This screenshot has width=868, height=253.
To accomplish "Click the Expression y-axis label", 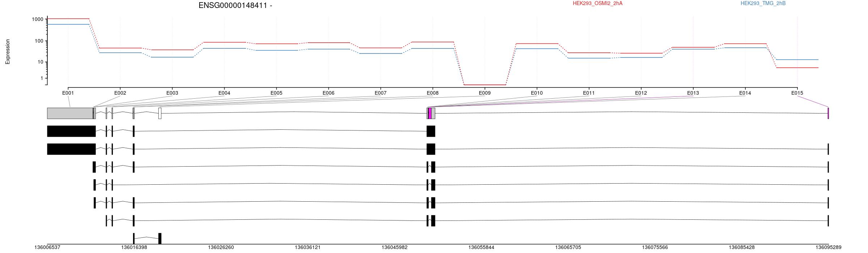I will pos(8,52).
